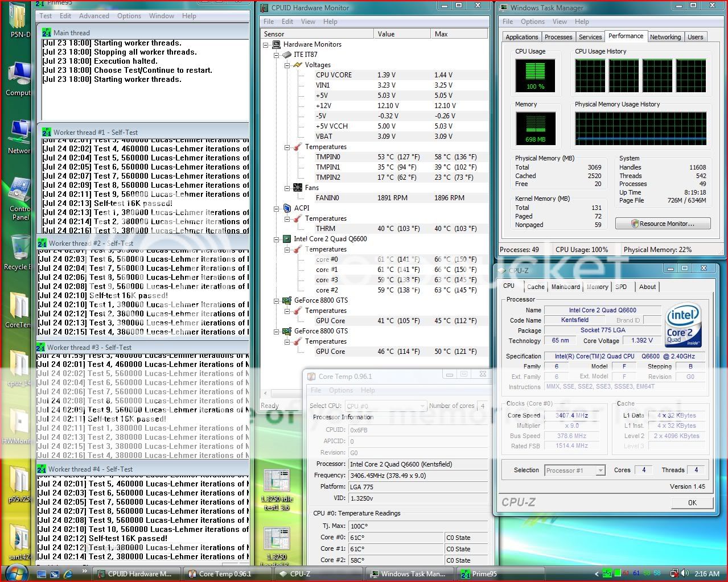Select the Control Panel desktop icon
The height and width of the screenshot is (582, 728).
click(x=20, y=199)
